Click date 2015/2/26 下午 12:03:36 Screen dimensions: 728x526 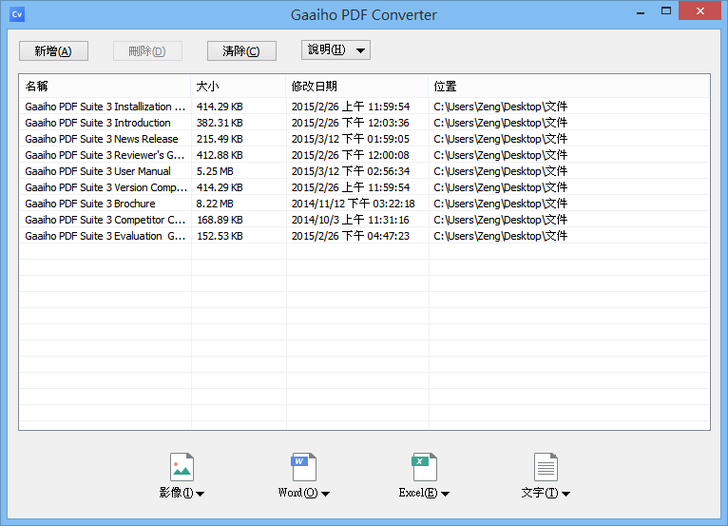tap(351, 123)
